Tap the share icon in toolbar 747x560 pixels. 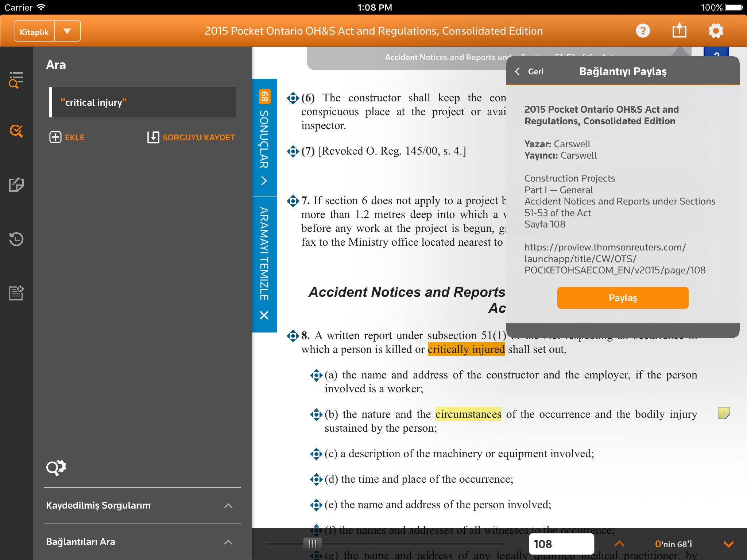[679, 31]
